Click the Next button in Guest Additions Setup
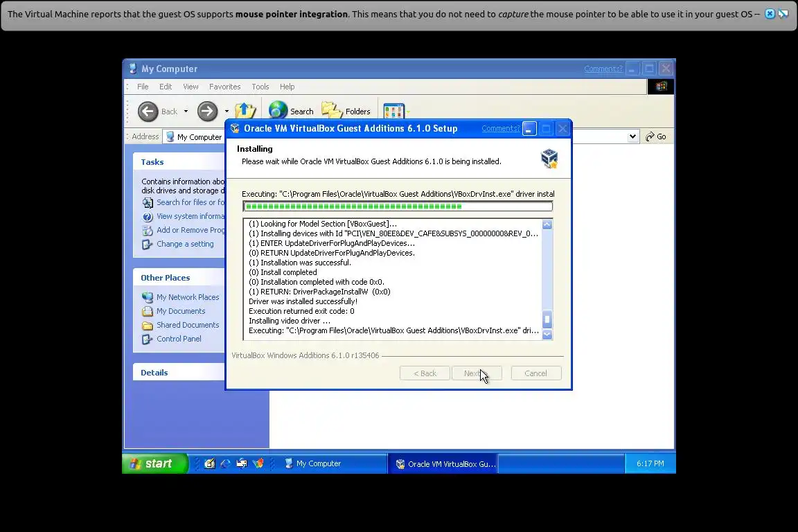The height and width of the screenshot is (532, 798). [477, 373]
